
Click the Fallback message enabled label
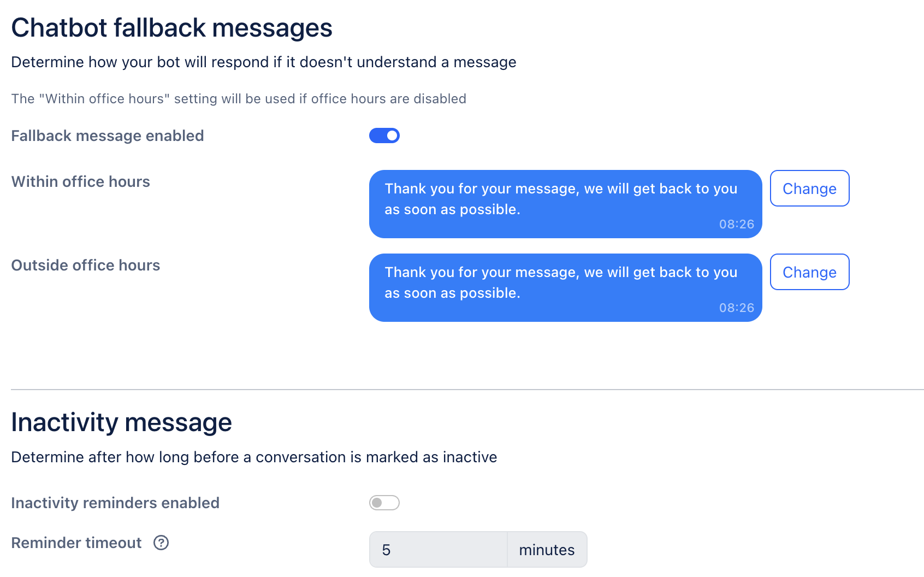pos(108,136)
